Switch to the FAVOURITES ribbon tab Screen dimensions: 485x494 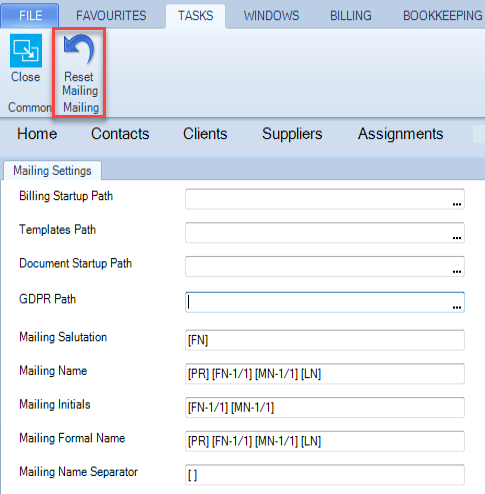point(111,16)
